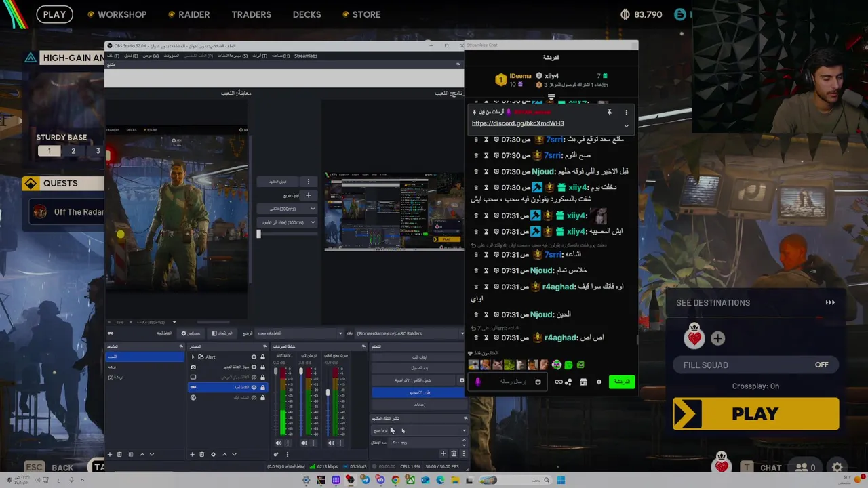Click the chat message input field
Viewport: 868px width, 488px height.
pos(507,382)
